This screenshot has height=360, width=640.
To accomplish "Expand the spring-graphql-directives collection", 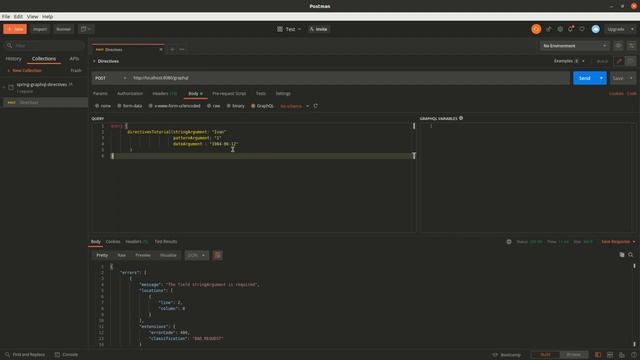I will pos(4,87).
